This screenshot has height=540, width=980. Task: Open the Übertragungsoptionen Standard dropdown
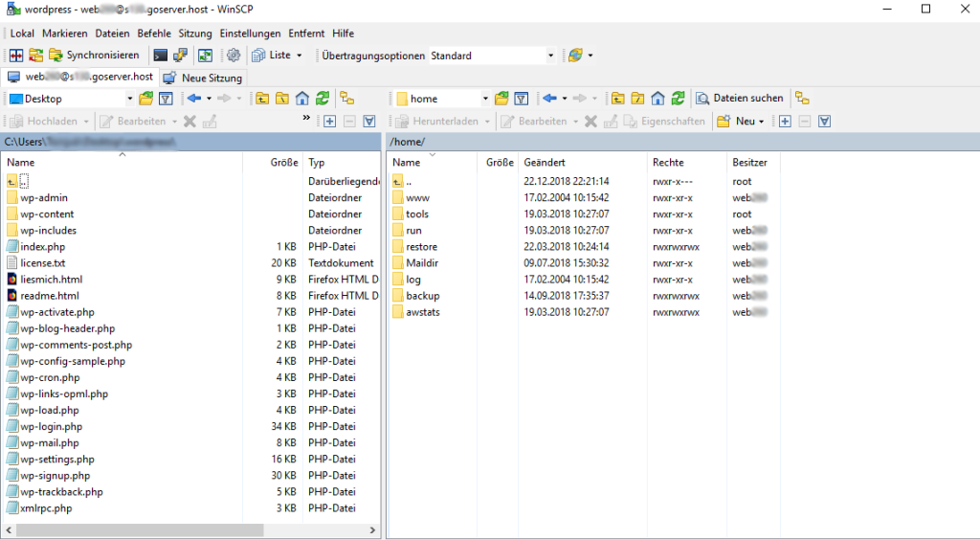point(550,56)
